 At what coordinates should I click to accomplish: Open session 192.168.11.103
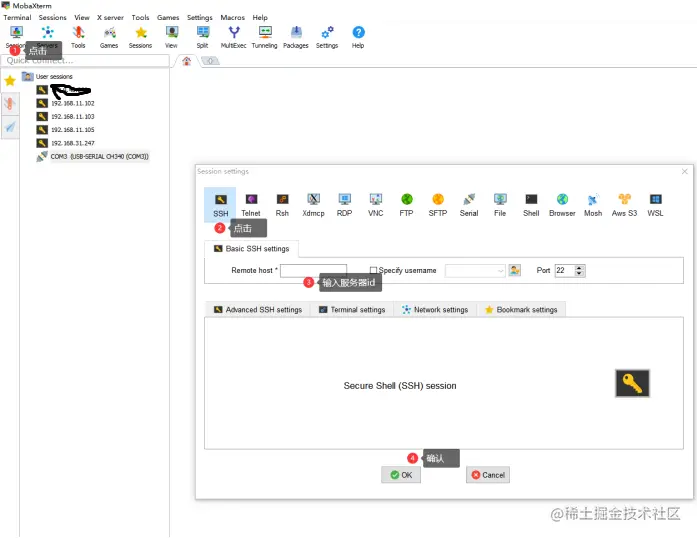(x=66, y=116)
